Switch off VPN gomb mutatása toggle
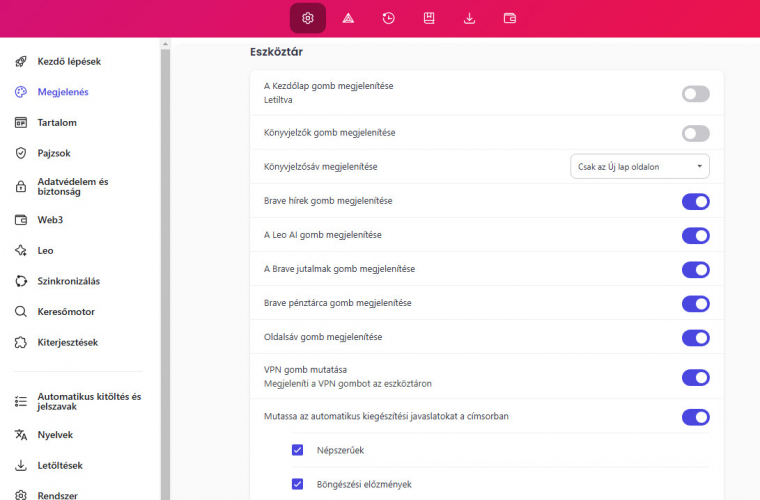The height and width of the screenshot is (500, 760). pyautogui.click(x=696, y=377)
